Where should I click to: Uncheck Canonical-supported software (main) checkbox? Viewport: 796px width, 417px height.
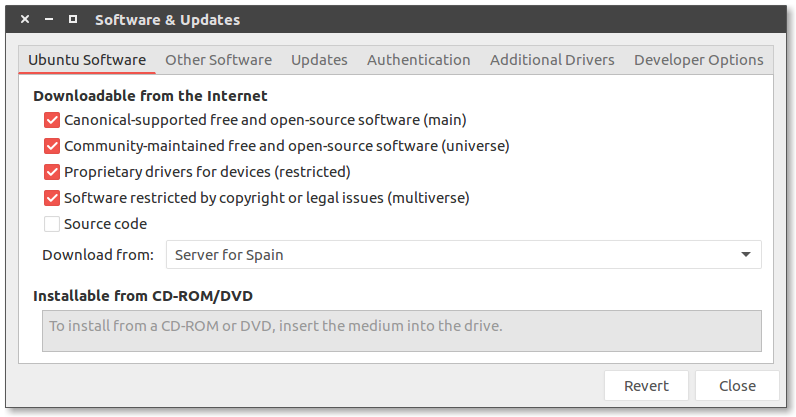coord(52,120)
